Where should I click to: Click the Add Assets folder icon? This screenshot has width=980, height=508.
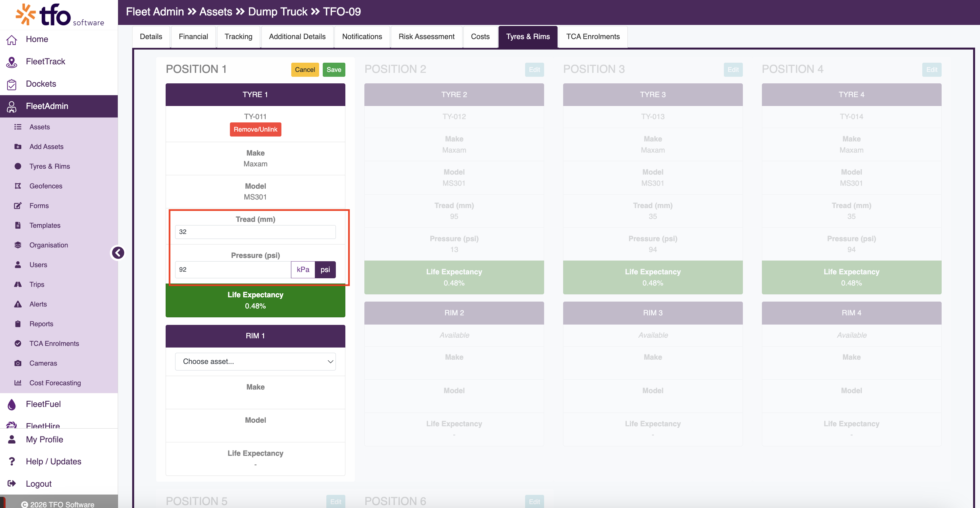18,147
